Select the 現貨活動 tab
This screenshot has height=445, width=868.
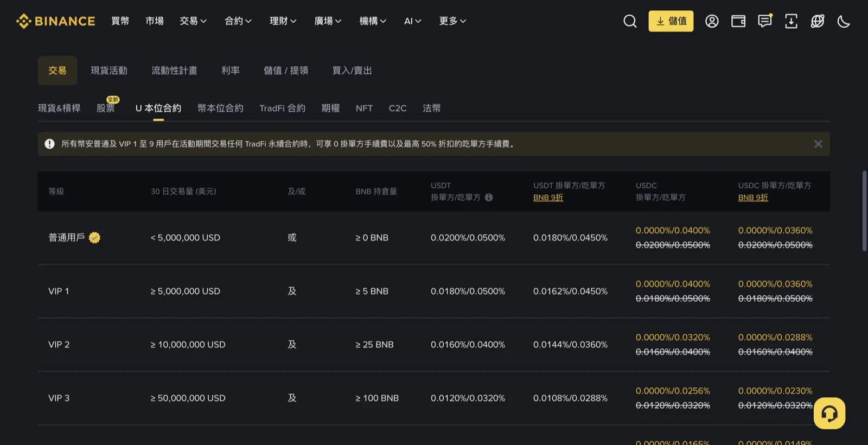point(109,71)
